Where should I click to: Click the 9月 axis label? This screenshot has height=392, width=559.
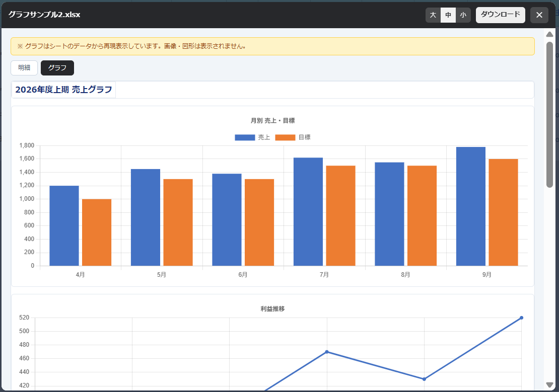coord(486,275)
